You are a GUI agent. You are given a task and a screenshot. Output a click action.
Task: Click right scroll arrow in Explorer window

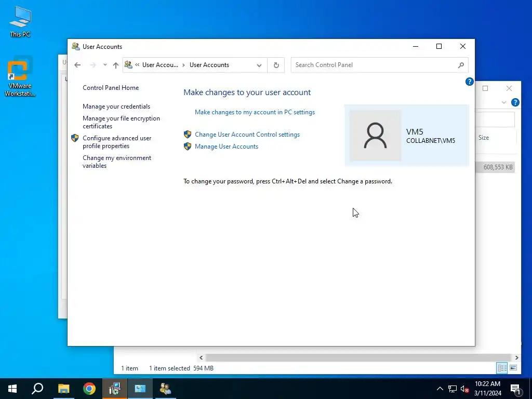516,357
